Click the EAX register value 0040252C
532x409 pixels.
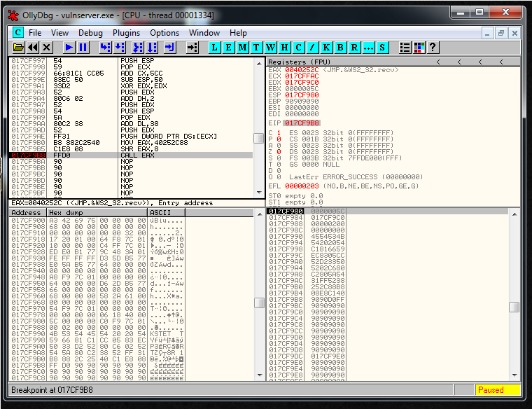point(302,70)
